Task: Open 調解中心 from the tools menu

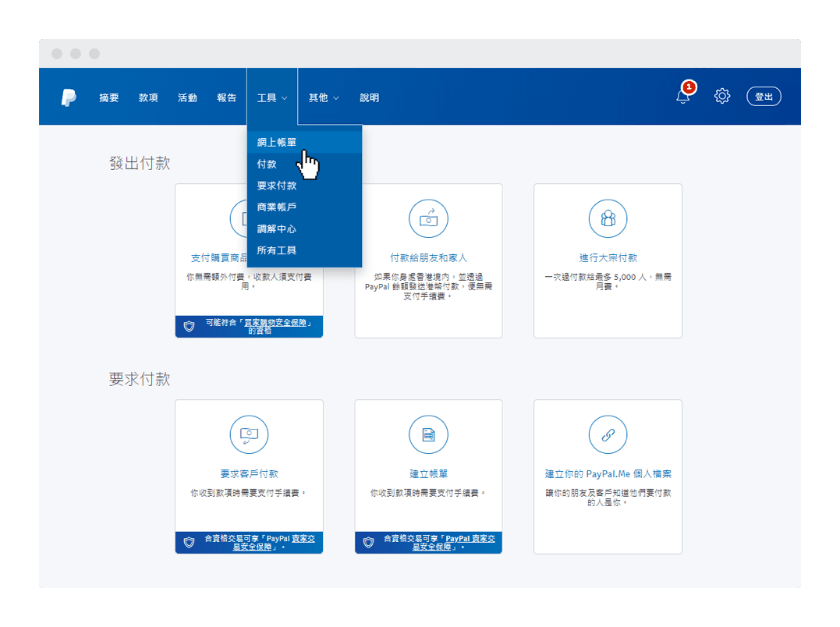Action: pyautogui.click(x=277, y=229)
